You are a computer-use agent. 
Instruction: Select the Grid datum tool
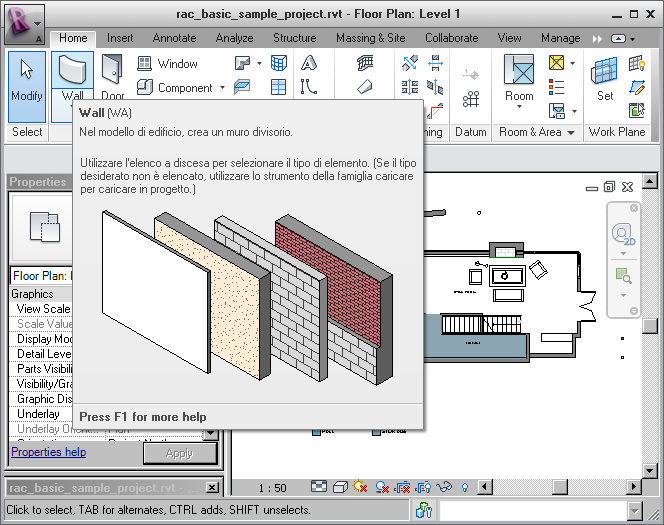point(470,99)
